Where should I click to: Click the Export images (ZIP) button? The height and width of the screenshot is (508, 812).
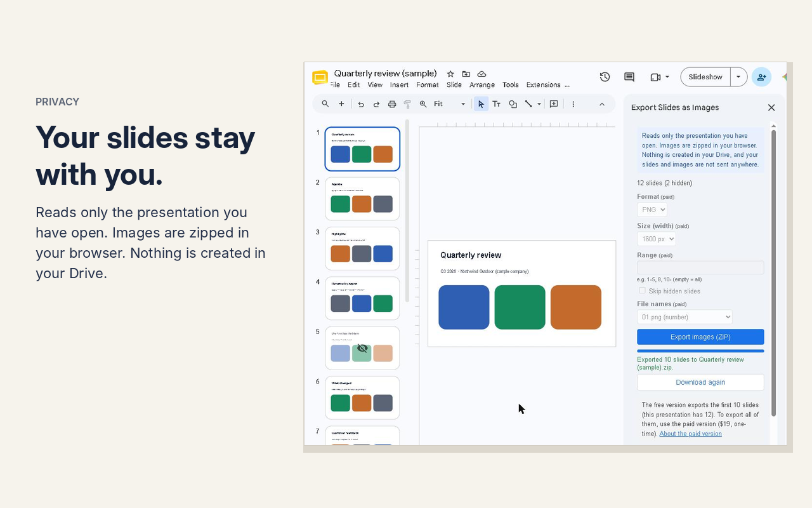(700, 337)
